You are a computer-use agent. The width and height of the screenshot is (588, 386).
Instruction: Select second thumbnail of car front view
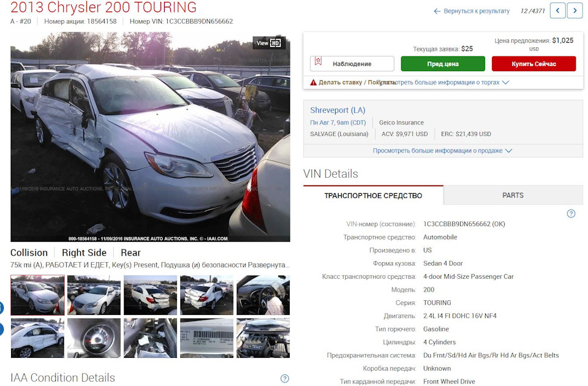[94, 295]
